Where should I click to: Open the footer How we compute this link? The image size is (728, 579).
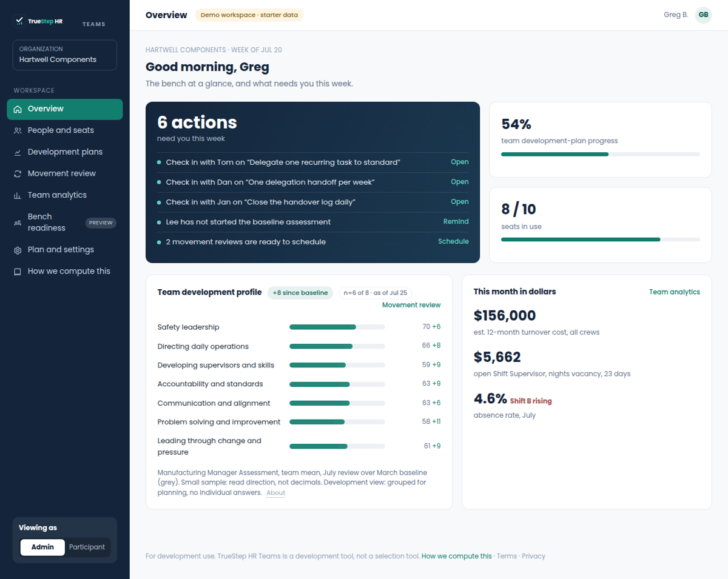(x=456, y=556)
